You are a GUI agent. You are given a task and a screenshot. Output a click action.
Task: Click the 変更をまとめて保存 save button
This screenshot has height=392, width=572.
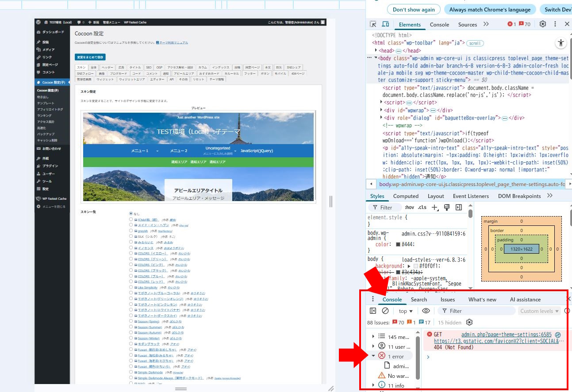[x=90, y=57]
